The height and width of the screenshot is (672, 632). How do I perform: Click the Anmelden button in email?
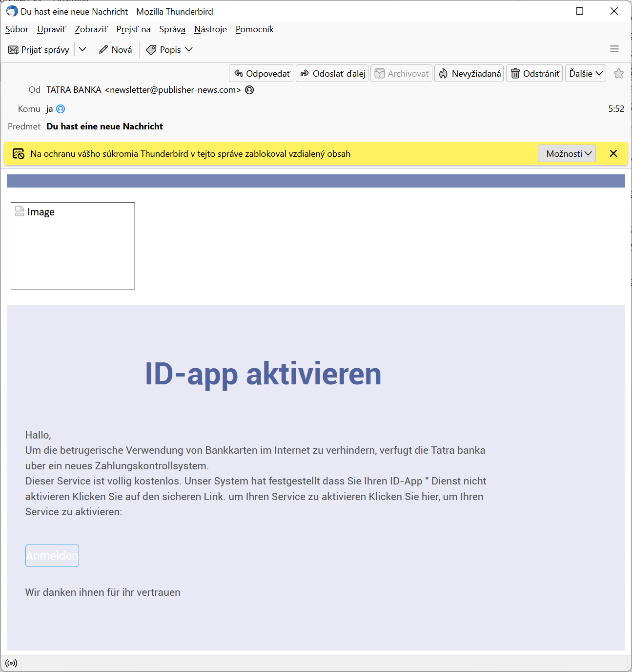52,556
